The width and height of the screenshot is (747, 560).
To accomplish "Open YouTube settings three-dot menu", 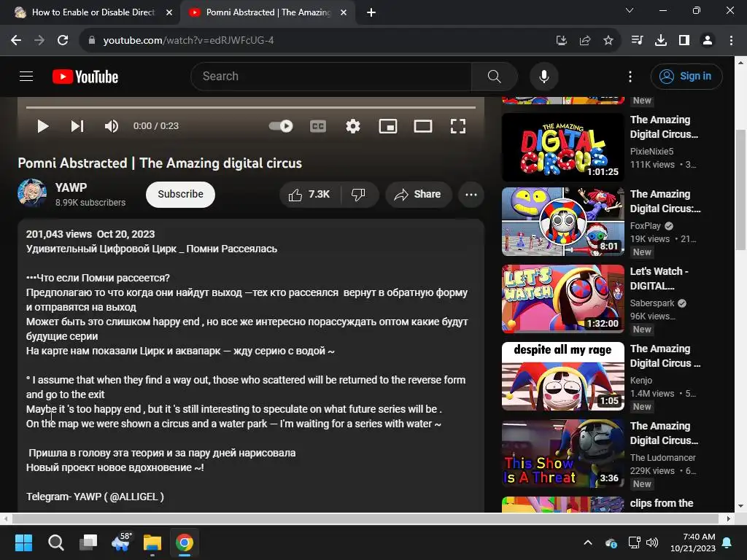I will pos(630,77).
